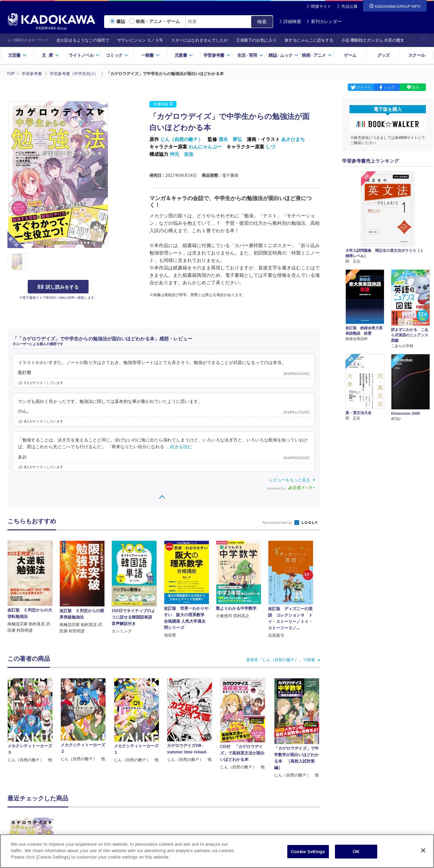Like the review by のん。

tap(20, 421)
